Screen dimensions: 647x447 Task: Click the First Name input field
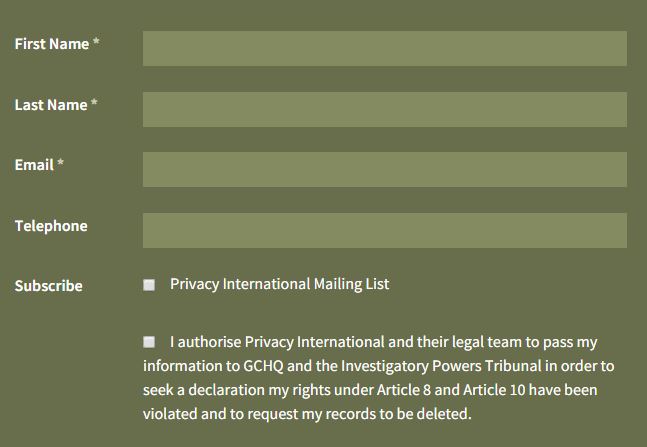(x=384, y=48)
